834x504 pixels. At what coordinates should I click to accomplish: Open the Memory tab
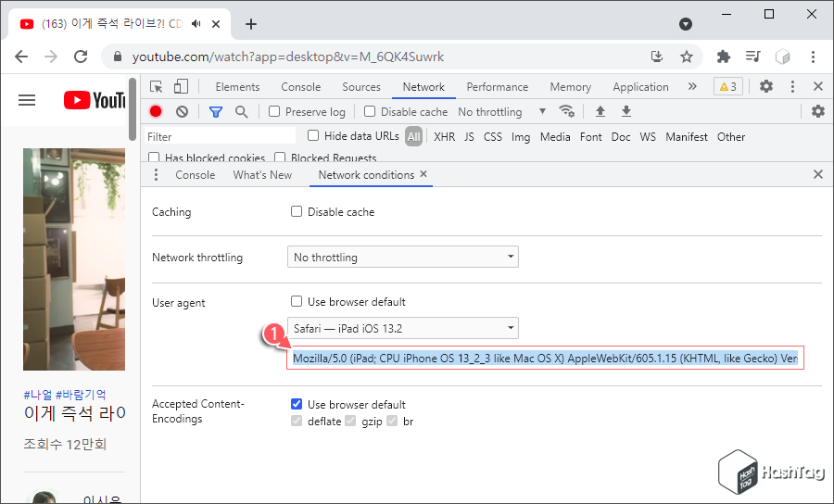[x=570, y=87]
